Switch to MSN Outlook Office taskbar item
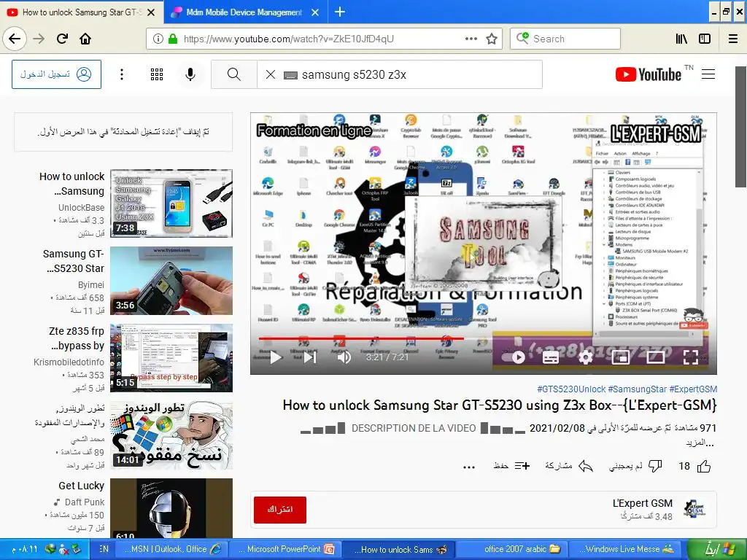 pyautogui.click(x=171, y=550)
